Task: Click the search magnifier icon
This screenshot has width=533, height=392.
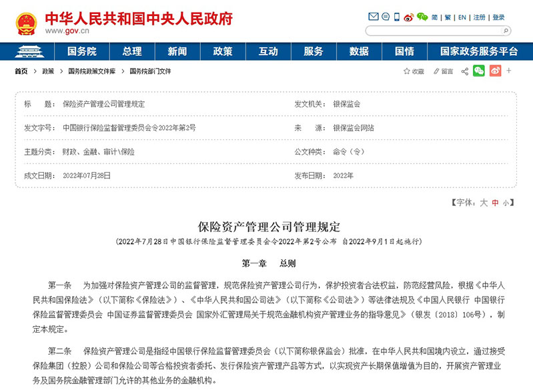Action: pos(506,31)
